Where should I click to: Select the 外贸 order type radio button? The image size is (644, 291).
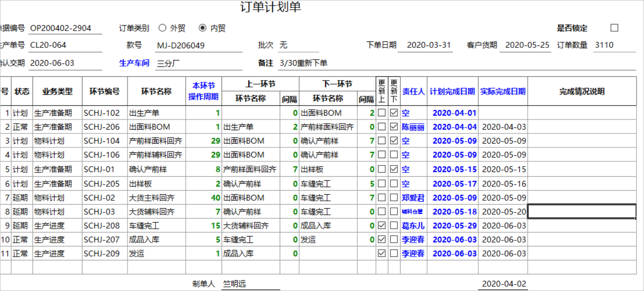[162, 28]
